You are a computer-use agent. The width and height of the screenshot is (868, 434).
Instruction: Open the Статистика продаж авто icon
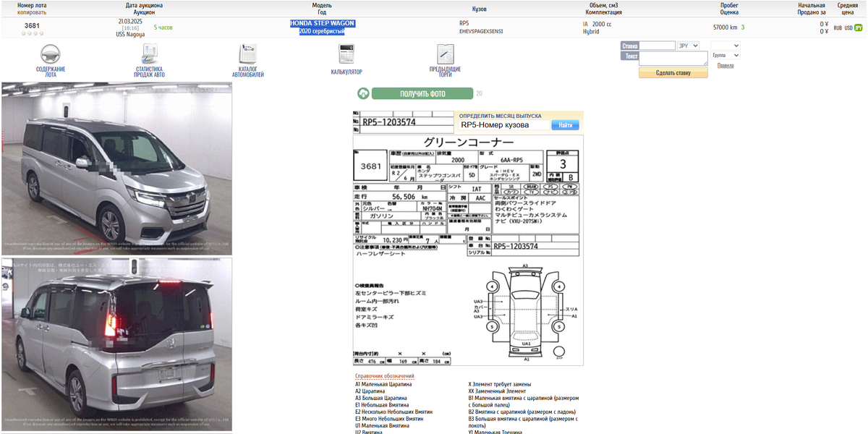[150, 54]
